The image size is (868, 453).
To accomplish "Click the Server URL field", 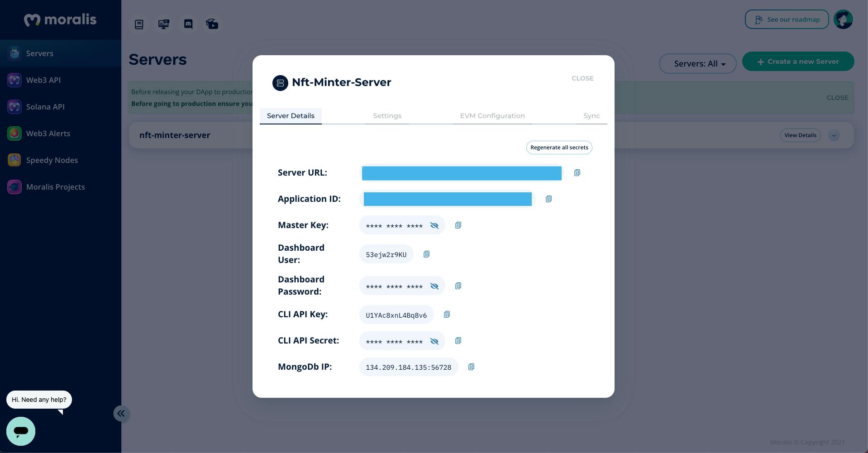I will coord(462,173).
